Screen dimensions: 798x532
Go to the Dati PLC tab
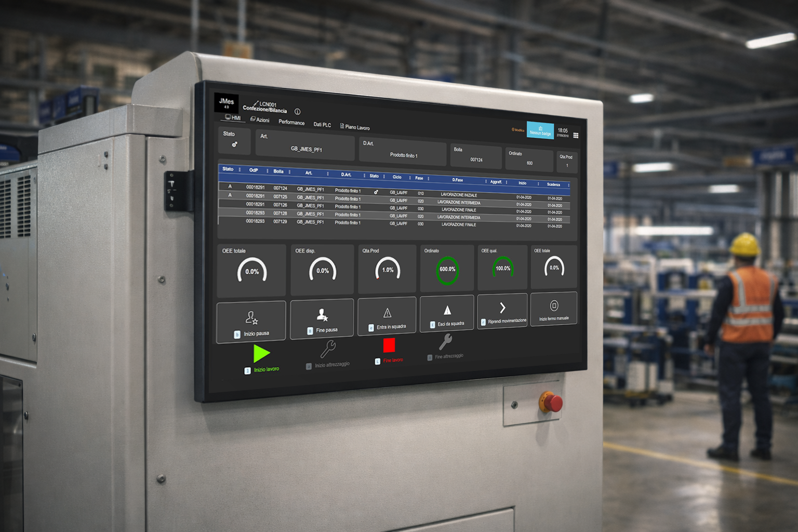click(x=322, y=125)
